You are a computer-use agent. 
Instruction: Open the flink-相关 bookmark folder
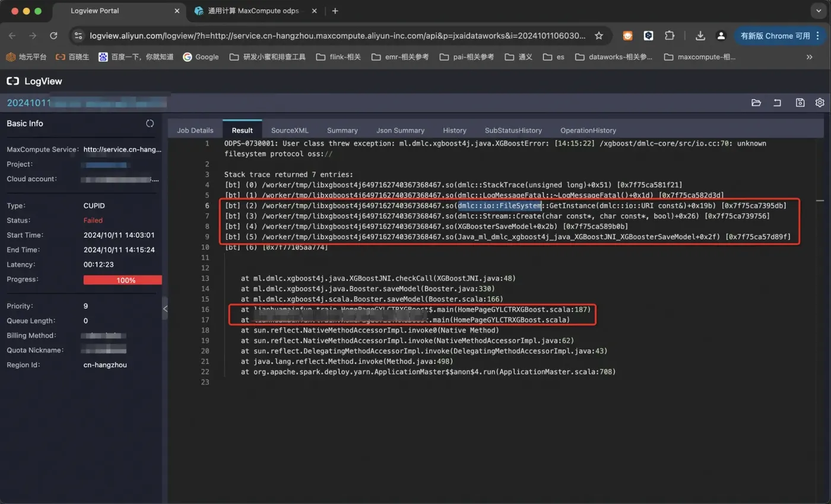coord(338,57)
